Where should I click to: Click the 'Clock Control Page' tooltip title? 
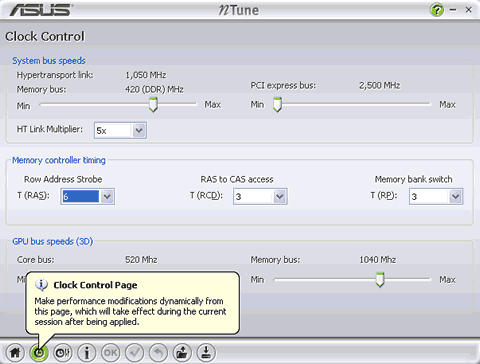(95, 285)
